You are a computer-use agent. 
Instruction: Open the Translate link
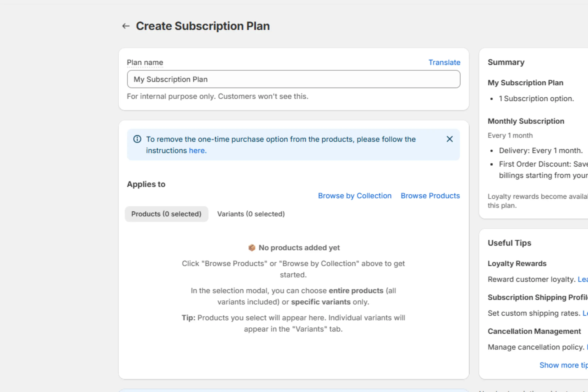pyautogui.click(x=444, y=62)
